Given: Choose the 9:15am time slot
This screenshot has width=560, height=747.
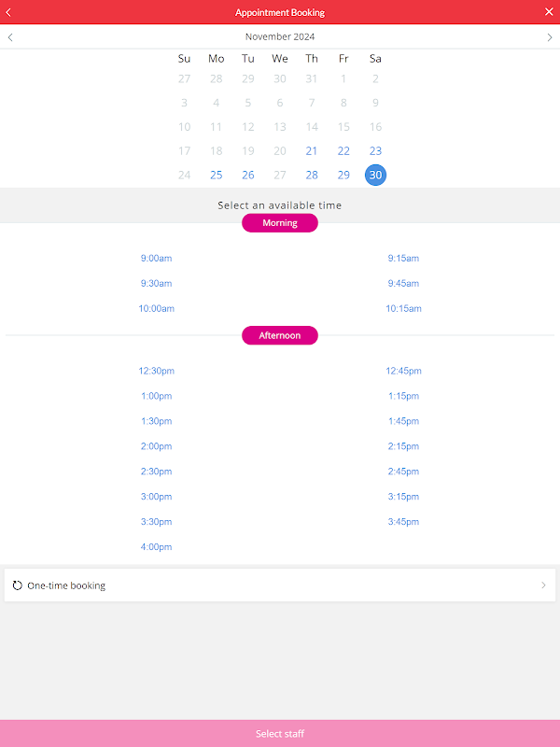Looking at the screenshot, I should [403, 259].
